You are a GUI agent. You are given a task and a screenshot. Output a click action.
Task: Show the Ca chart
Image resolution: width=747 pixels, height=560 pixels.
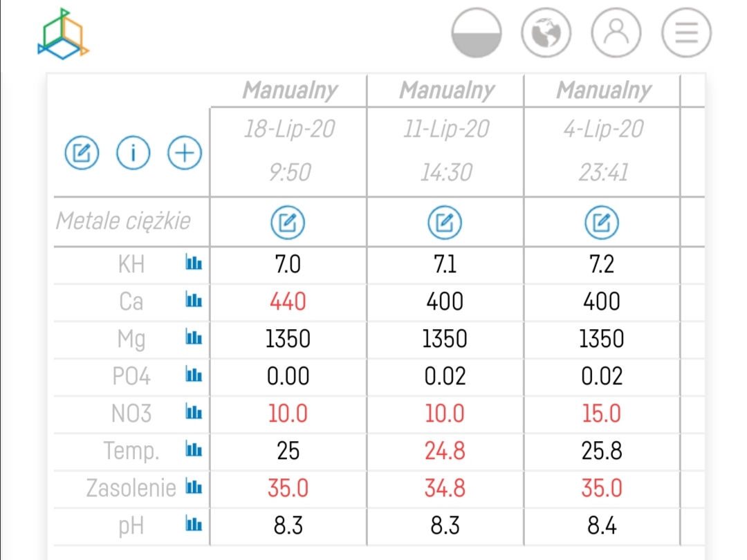[x=194, y=301]
